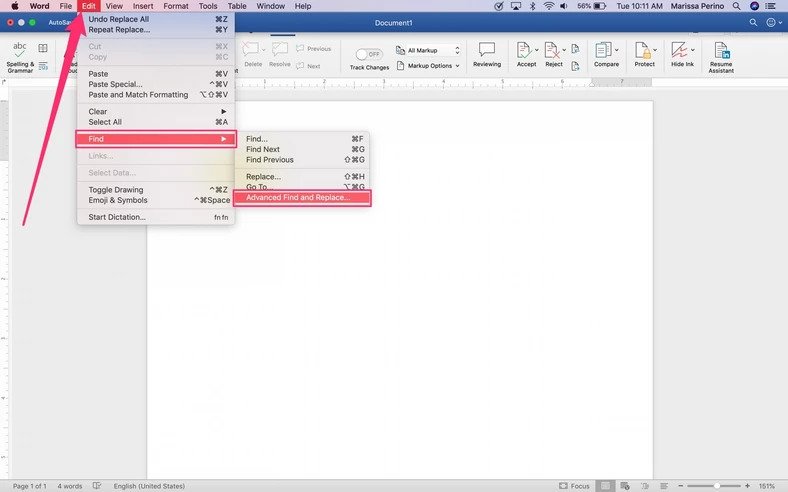This screenshot has width=788, height=492.
Task: Expand the Markup Options dropdown
Action: point(428,66)
